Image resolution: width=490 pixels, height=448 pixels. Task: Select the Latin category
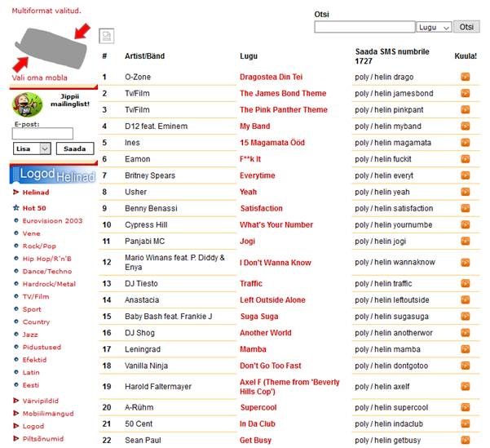pos(31,372)
